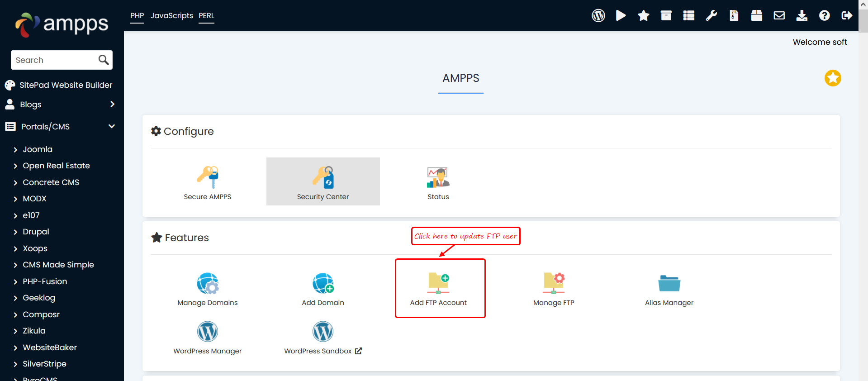Screen dimensions: 868x381
Task: Open WordPress Sandbox
Action: pos(323,338)
